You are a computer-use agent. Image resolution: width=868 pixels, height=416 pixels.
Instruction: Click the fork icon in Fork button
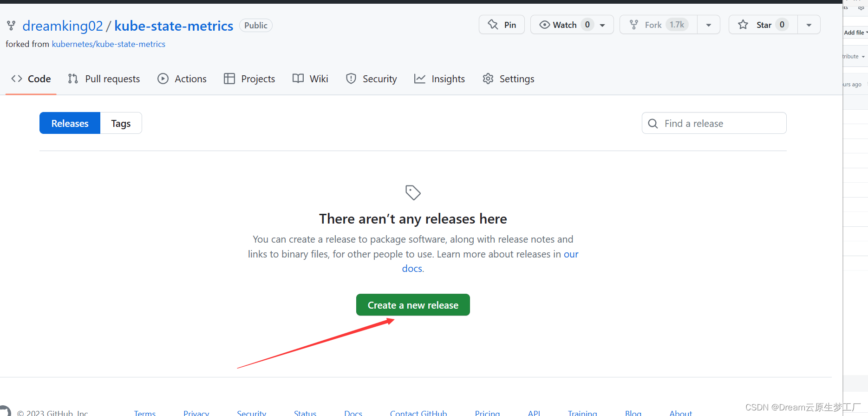click(x=634, y=25)
